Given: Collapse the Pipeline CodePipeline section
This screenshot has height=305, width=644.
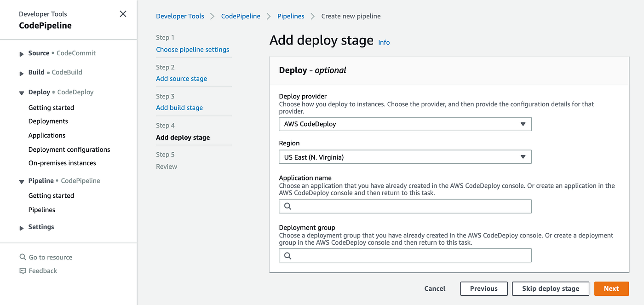Looking at the screenshot, I should [x=22, y=182].
